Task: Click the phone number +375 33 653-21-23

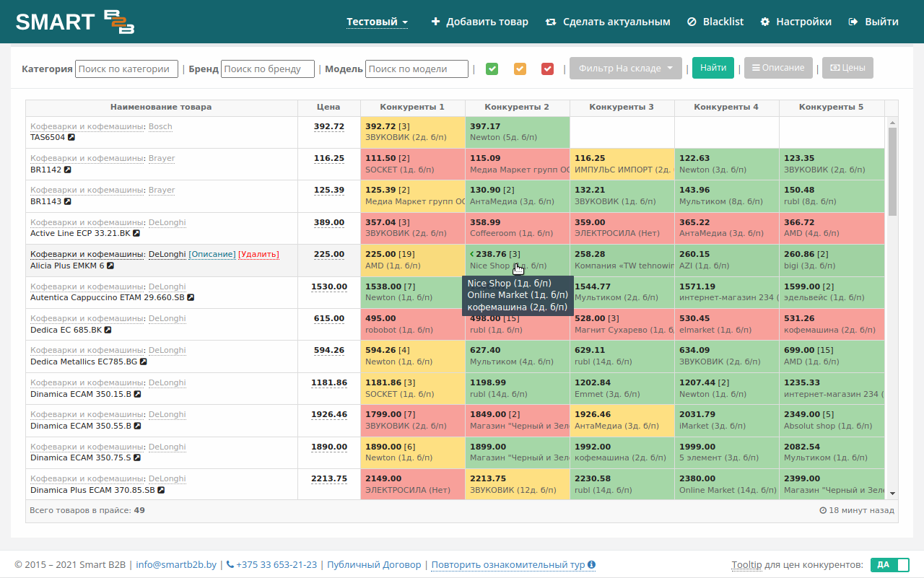Action: (x=271, y=565)
